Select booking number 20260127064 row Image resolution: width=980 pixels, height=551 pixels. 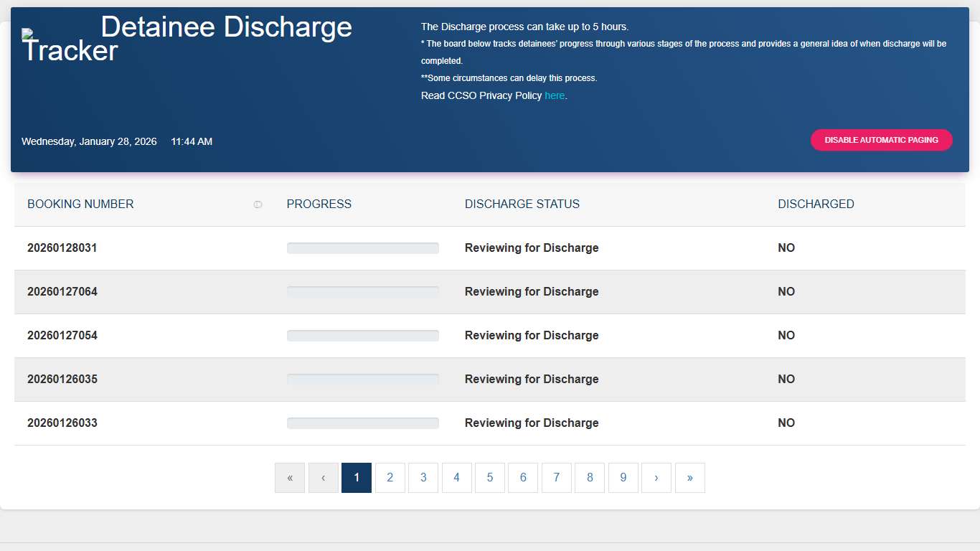pyautogui.click(x=62, y=291)
